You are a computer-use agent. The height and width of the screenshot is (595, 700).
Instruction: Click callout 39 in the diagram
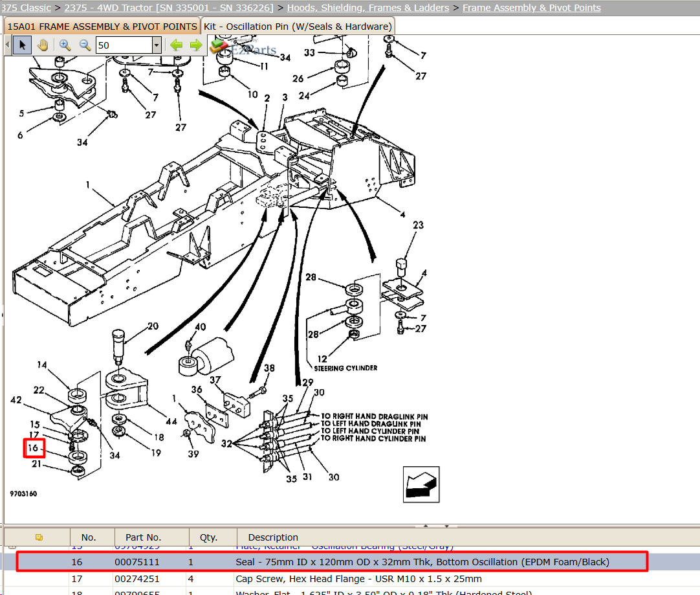(x=193, y=454)
